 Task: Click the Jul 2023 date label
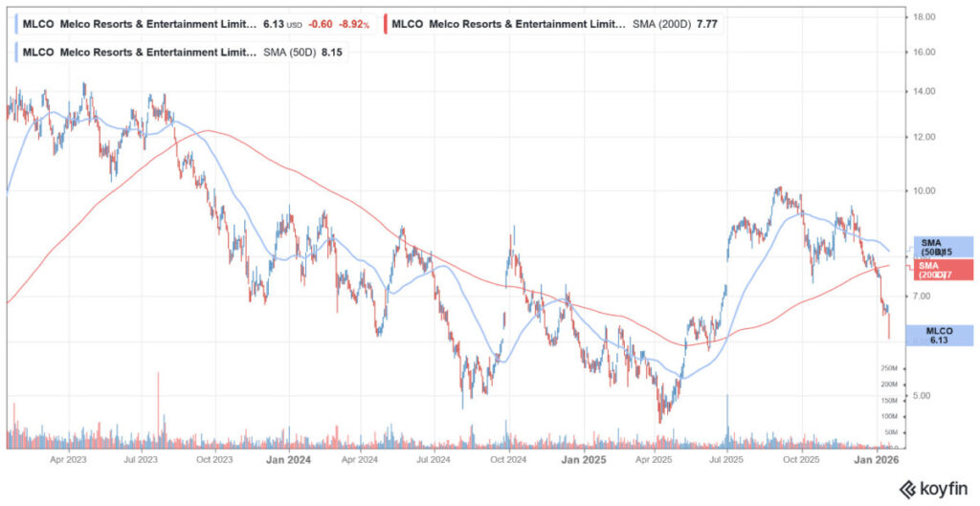(x=141, y=460)
